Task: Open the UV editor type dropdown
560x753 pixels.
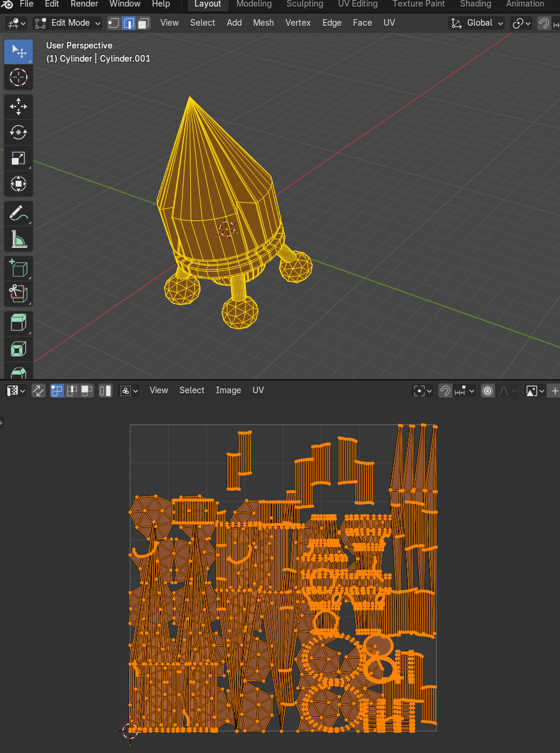Action: tap(15, 390)
